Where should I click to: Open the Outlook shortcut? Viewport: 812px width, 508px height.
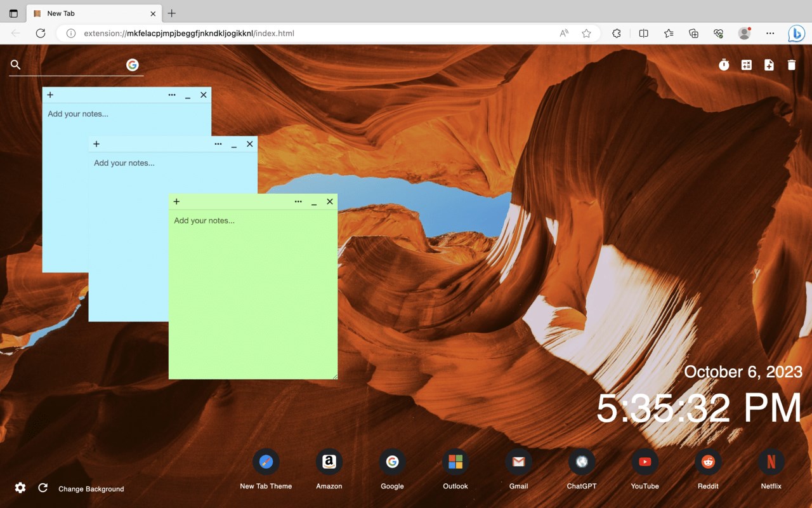(x=455, y=469)
